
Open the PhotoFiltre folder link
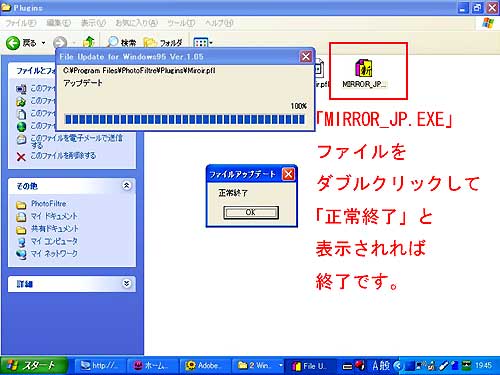(x=48, y=204)
